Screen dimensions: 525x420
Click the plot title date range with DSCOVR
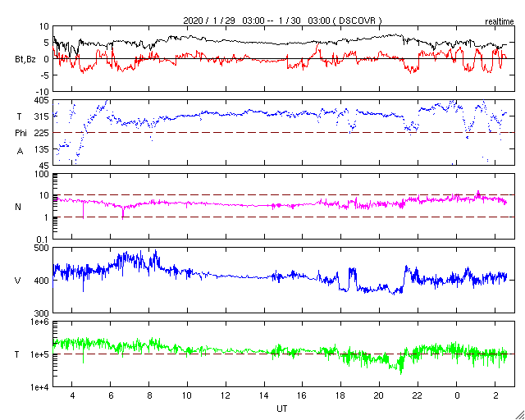coord(282,21)
